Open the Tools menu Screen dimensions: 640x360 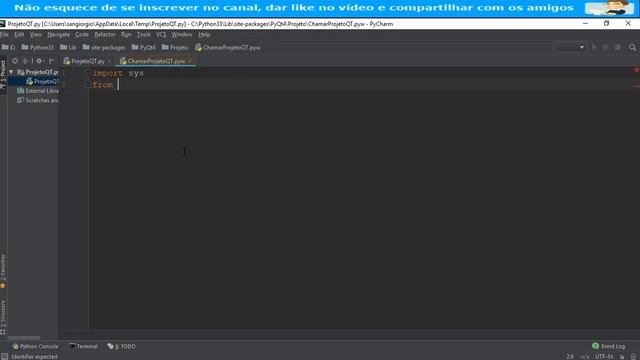[x=144, y=35]
